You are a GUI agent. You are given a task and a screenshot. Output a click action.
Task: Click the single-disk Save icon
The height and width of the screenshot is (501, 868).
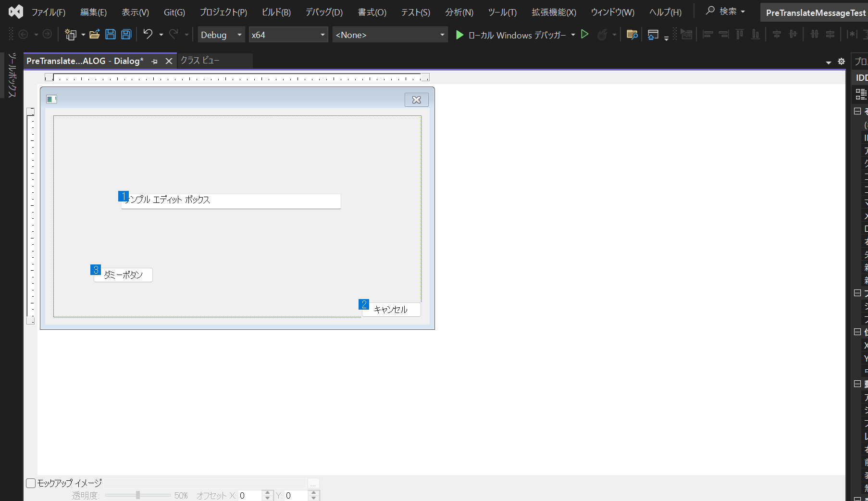111,35
